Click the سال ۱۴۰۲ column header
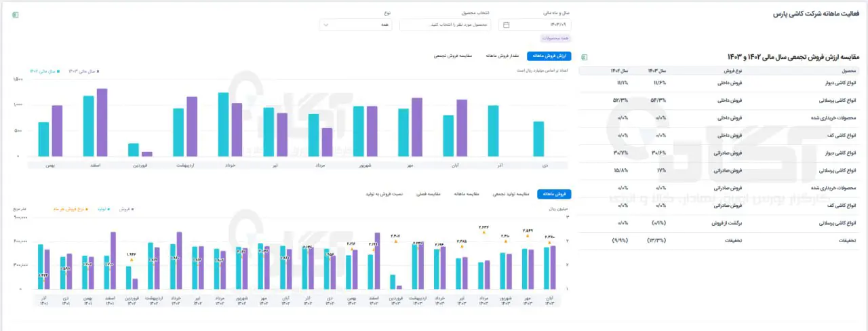 (x=619, y=71)
